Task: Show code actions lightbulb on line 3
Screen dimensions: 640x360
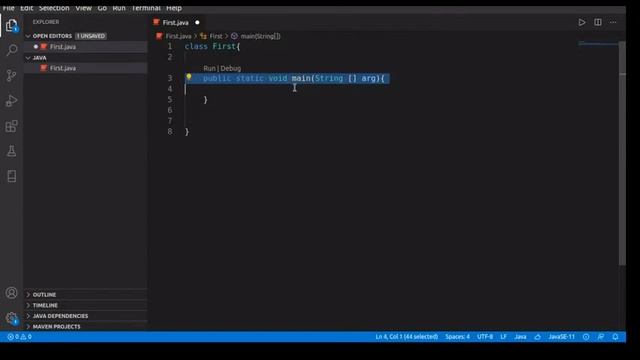Action: [189, 77]
